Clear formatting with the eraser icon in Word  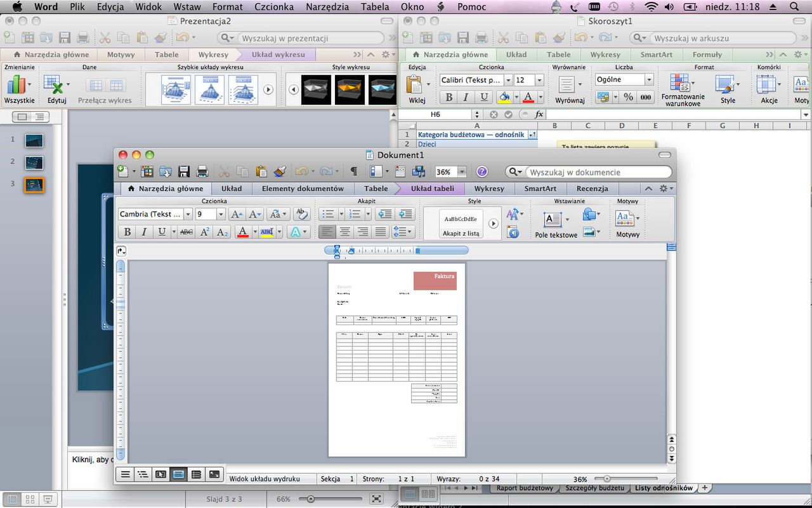[301, 215]
